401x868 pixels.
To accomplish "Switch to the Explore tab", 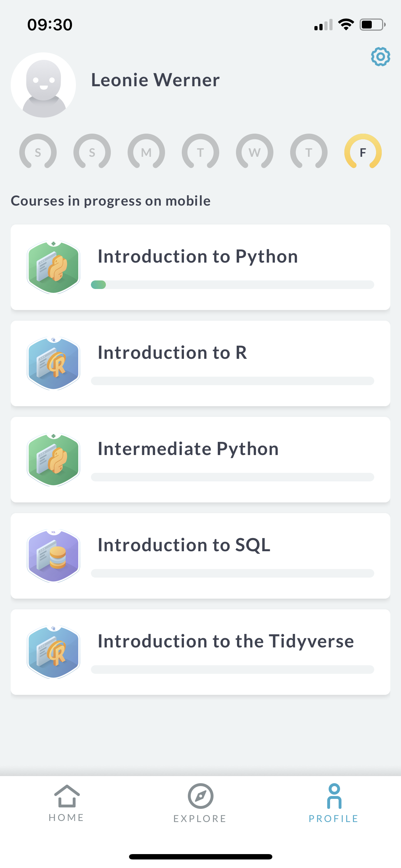I will (x=200, y=803).
